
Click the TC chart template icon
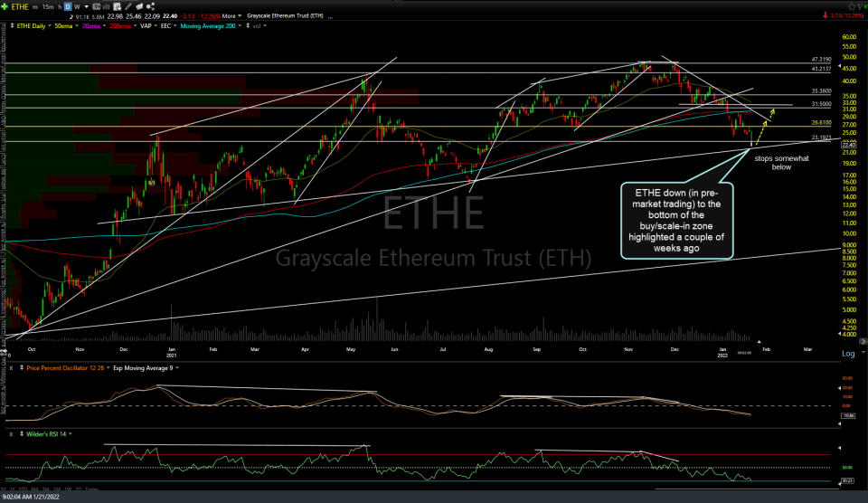97,6
